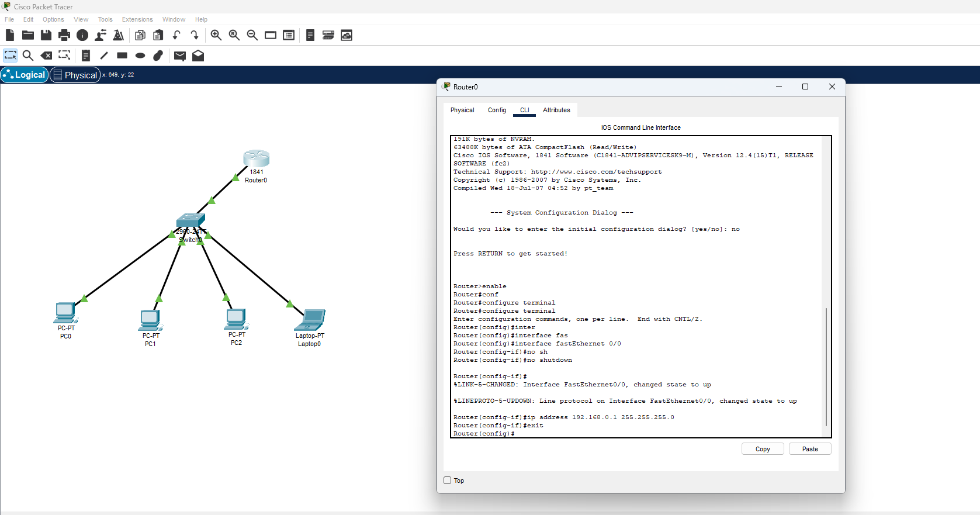Activate the Delete tool
Screen dimensions: 980x515
(x=46, y=56)
